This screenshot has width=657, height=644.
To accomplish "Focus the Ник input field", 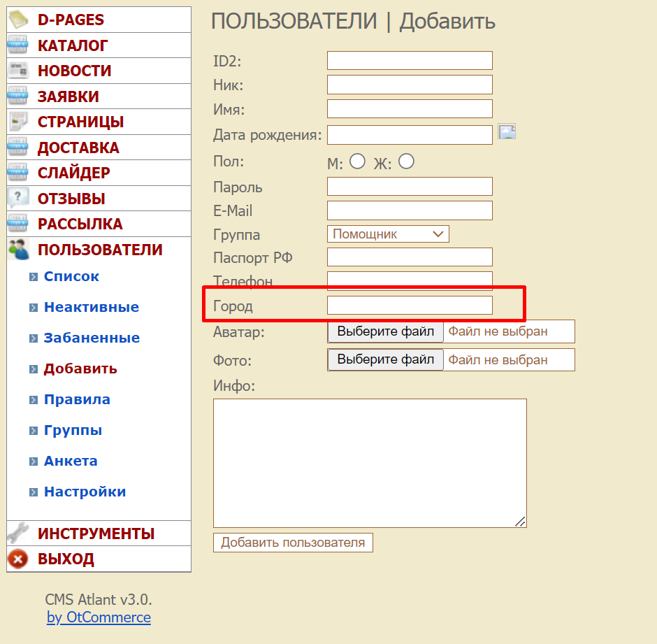I will click(410, 85).
